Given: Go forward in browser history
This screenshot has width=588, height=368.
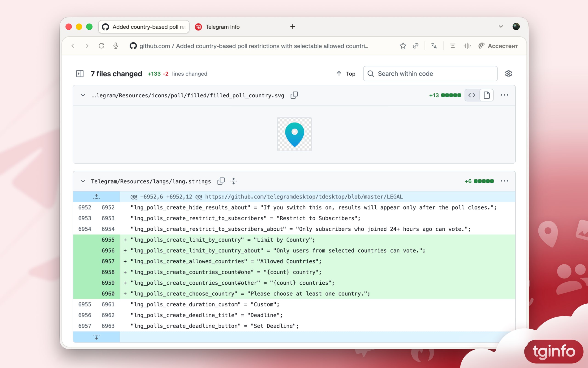Looking at the screenshot, I should (x=87, y=46).
